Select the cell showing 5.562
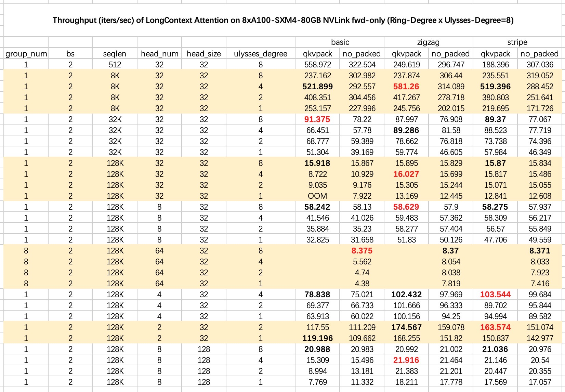The width and height of the screenshot is (565, 392). (x=362, y=262)
